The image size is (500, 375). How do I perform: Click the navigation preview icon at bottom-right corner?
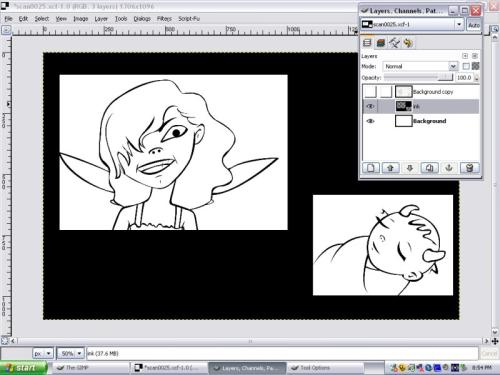tap(495, 341)
